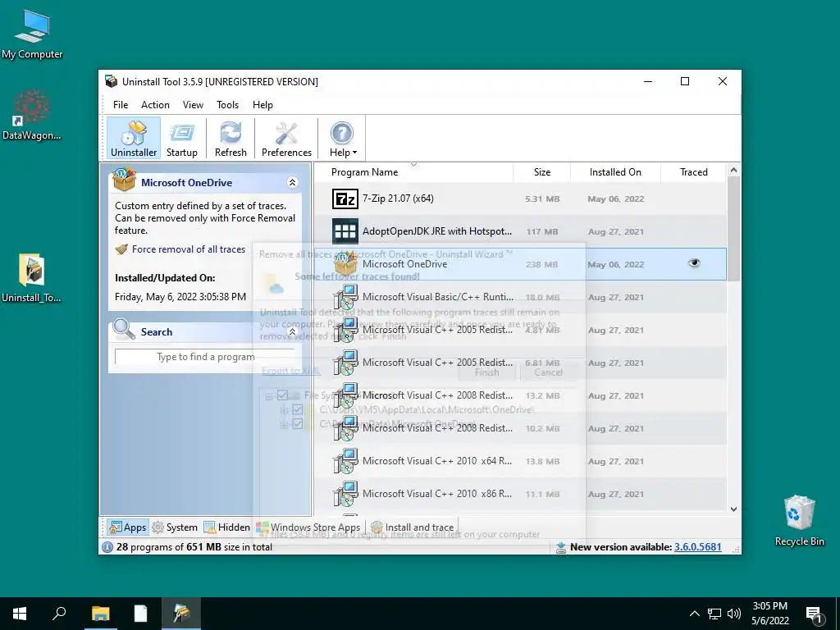Click the volume speaker tray icon
The width and height of the screenshot is (840, 630).
coord(734,614)
